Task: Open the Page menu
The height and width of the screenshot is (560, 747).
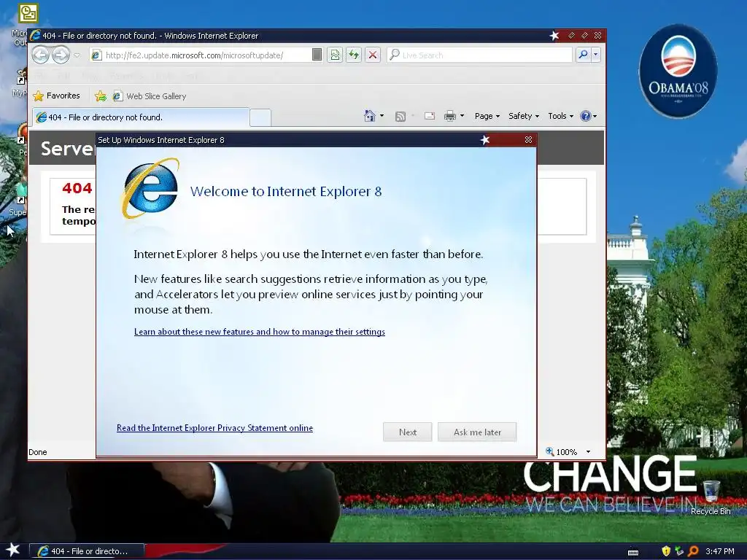Action: (487, 116)
